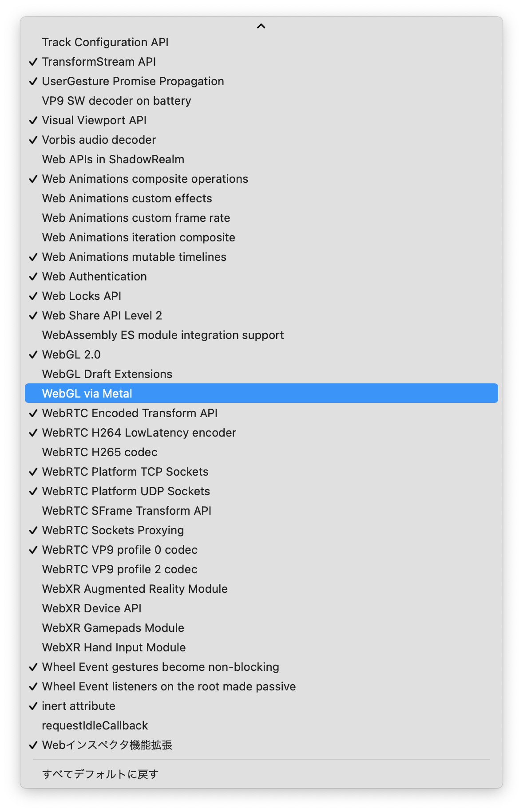This screenshot has height=812, width=523.
Task: Click すべてデフォルトに戻す reset option
Action: pos(100,774)
